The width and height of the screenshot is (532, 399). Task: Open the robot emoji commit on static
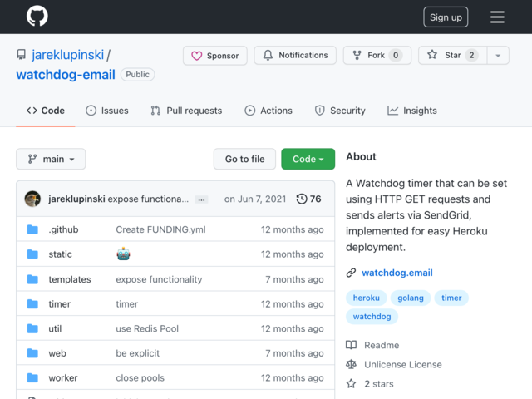(123, 254)
